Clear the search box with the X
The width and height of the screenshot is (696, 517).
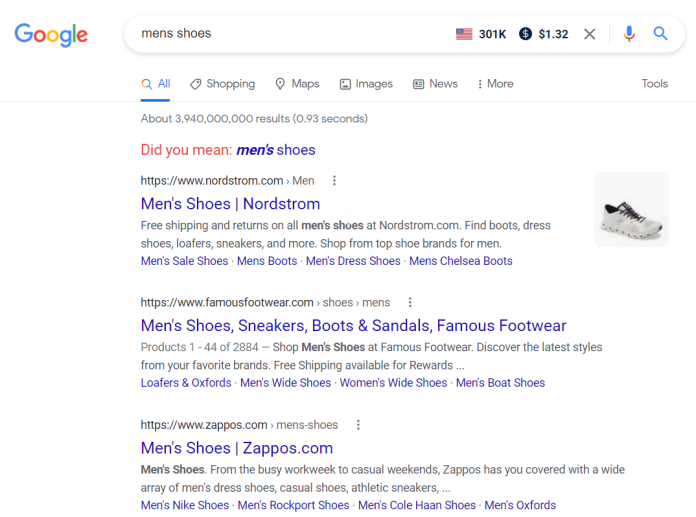pos(589,34)
